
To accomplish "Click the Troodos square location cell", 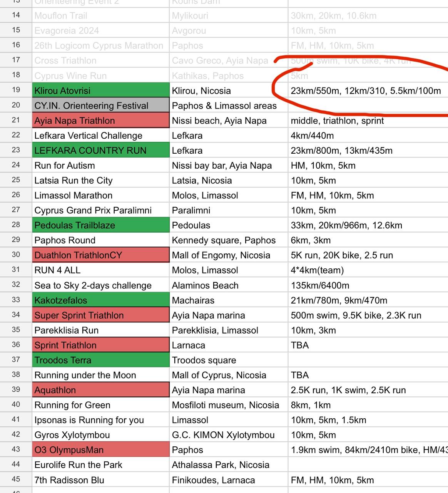I will [x=229, y=360].
